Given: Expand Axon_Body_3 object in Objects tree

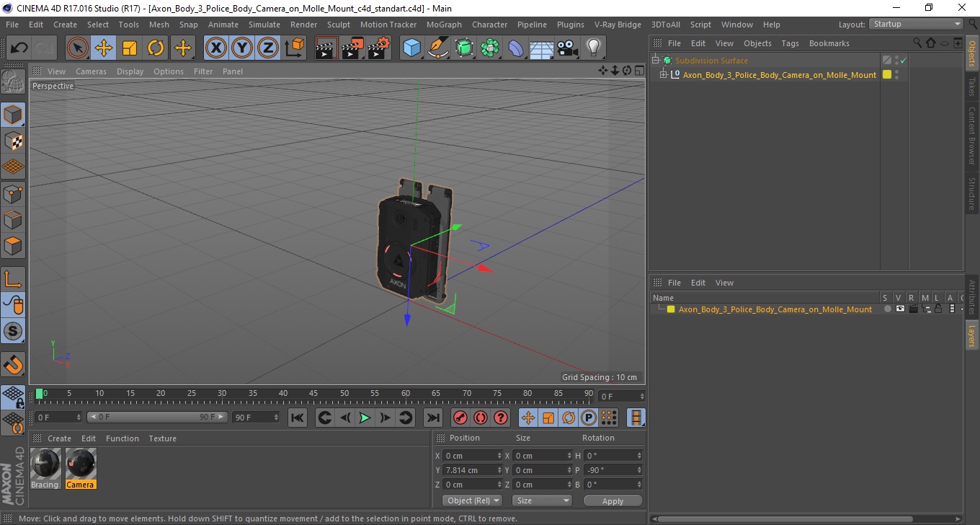Looking at the screenshot, I should click(x=664, y=74).
